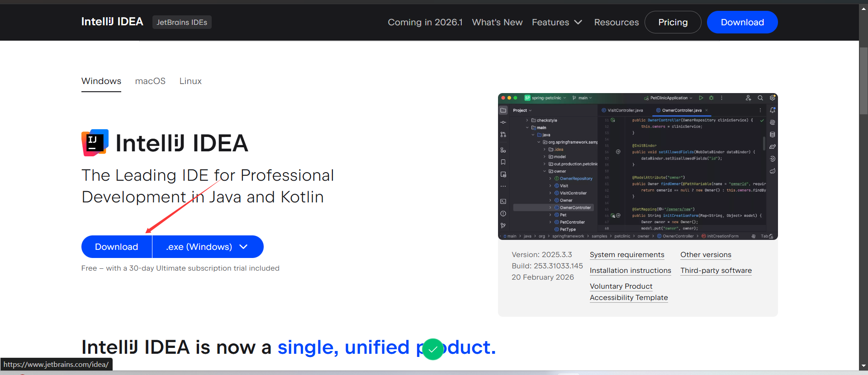Click the '20 February 2026' release date
This screenshot has height=375, width=868.
coord(543,277)
